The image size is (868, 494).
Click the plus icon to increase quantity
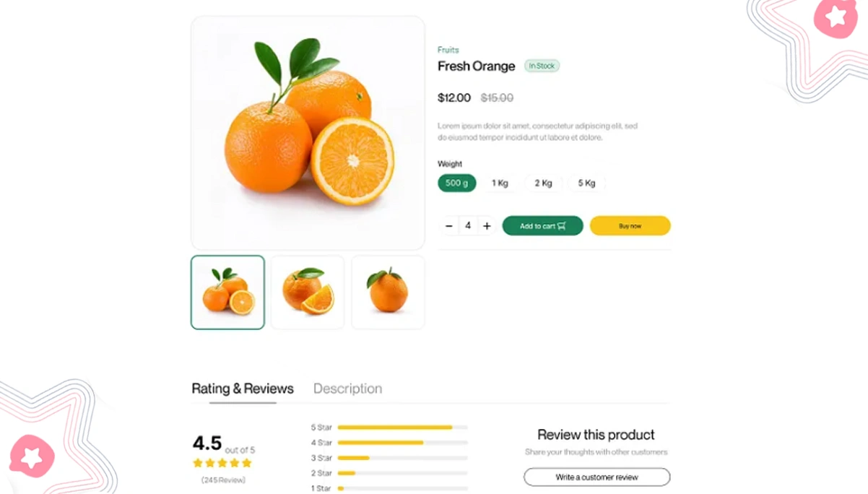point(487,225)
